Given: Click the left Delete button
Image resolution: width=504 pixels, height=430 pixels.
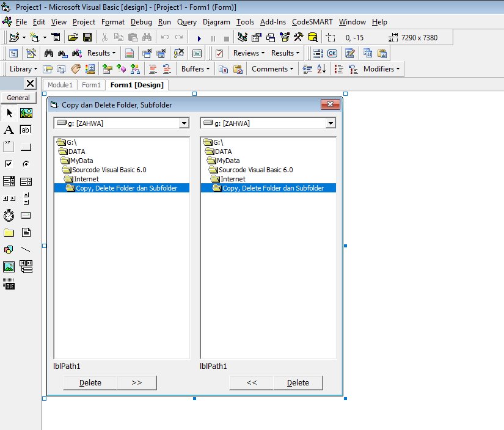Looking at the screenshot, I should 90,383.
